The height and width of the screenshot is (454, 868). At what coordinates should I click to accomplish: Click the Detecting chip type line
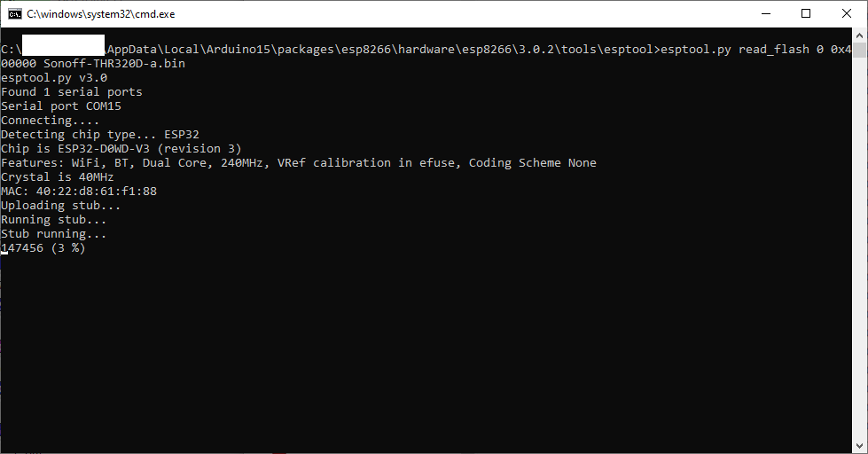point(99,135)
